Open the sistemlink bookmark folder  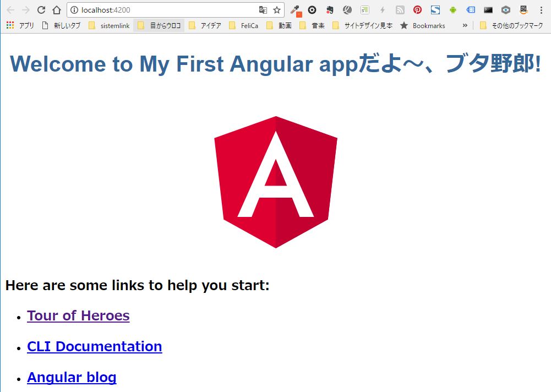point(109,25)
